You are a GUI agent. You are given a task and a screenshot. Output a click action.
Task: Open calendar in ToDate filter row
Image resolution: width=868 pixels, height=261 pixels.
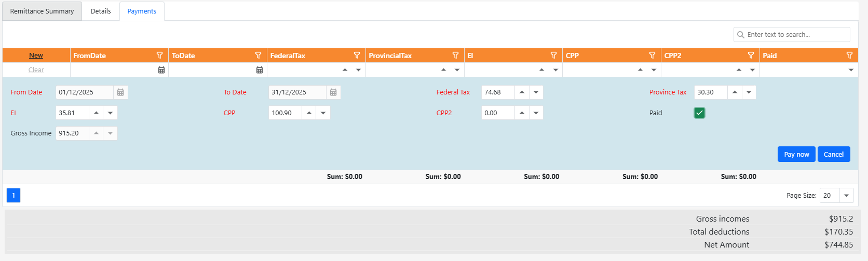coord(260,70)
